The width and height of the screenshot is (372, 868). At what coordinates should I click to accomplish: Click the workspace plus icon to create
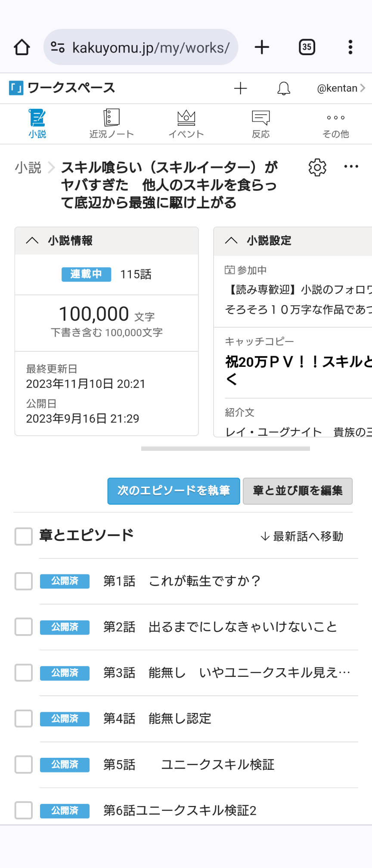[x=240, y=89]
